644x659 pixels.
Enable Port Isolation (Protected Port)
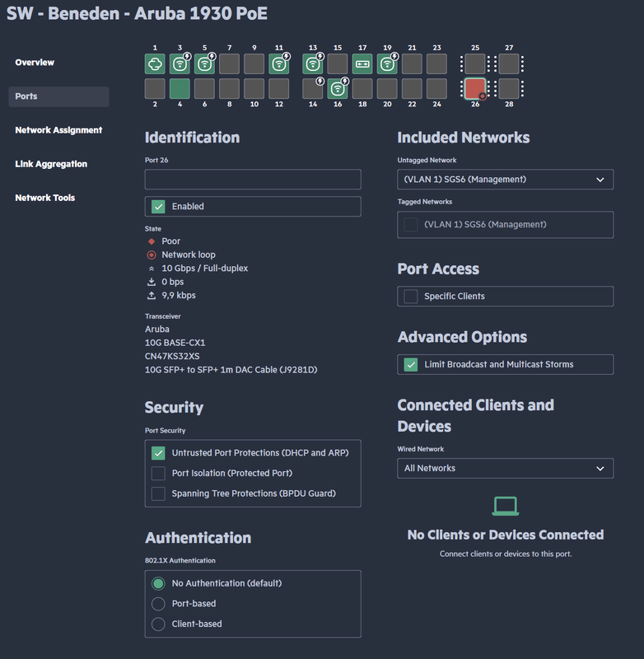point(158,474)
